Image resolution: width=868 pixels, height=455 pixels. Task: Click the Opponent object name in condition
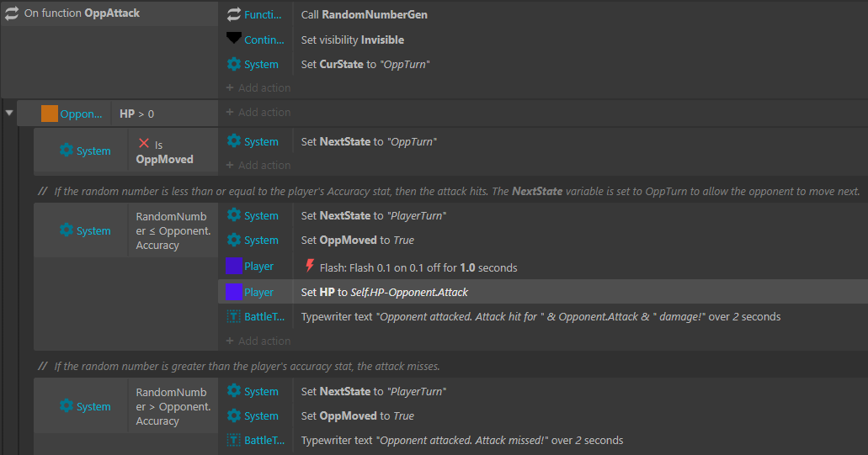[81, 114]
